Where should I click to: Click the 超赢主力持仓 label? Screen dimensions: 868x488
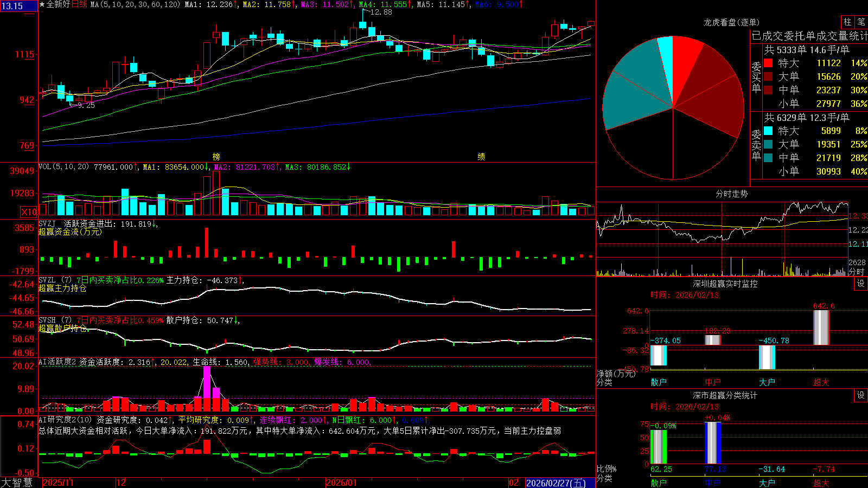click(x=62, y=288)
